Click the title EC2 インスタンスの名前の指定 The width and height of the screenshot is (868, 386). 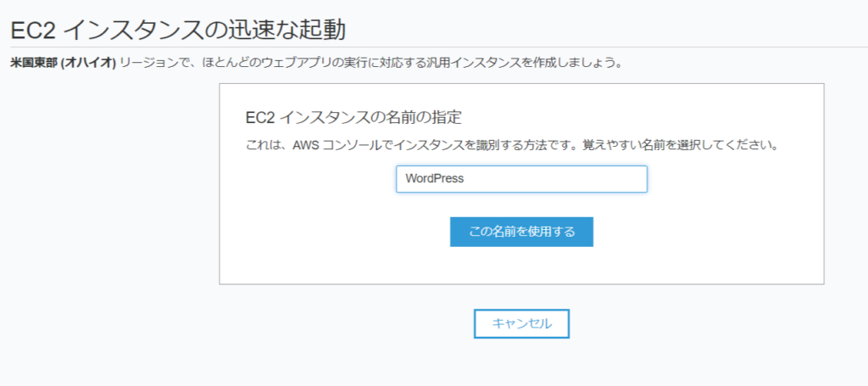click(x=353, y=117)
